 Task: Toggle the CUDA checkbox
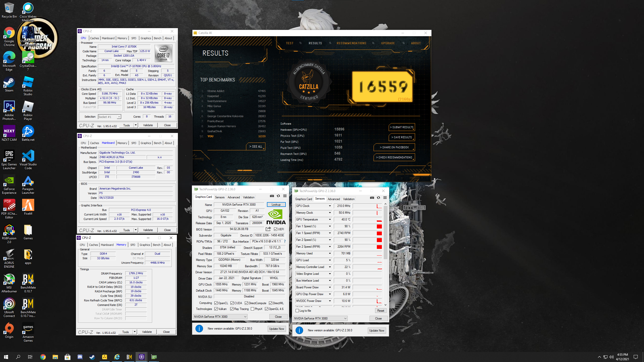click(x=232, y=303)
